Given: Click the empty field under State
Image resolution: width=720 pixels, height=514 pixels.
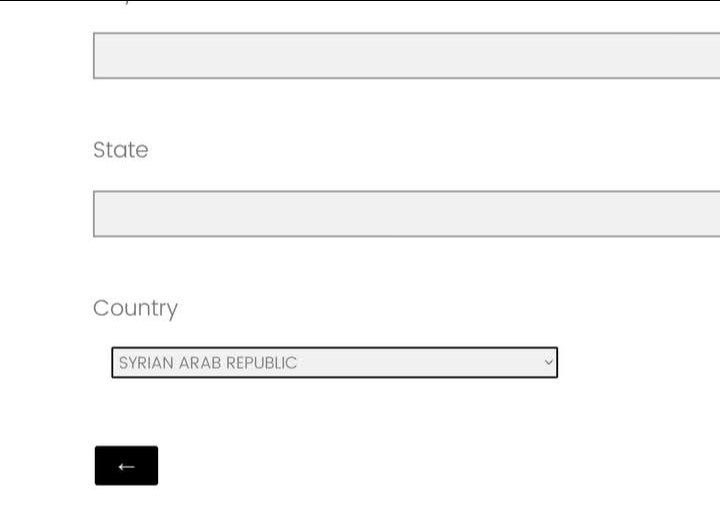Looking at the screenshot, I should pos(406,213).
